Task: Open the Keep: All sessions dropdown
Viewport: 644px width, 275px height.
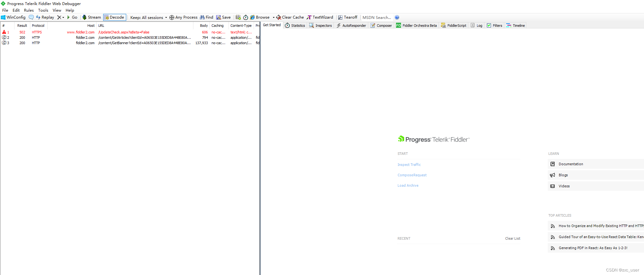Action: (149, 17)
